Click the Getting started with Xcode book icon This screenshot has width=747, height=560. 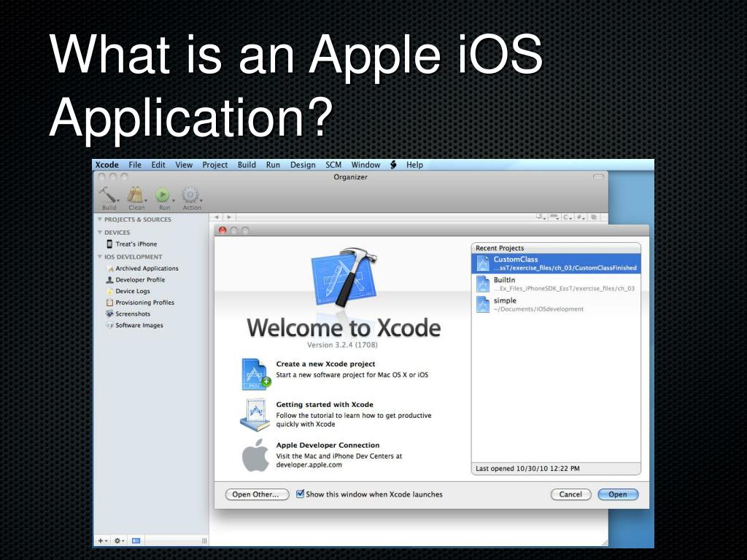coord(255,415)
